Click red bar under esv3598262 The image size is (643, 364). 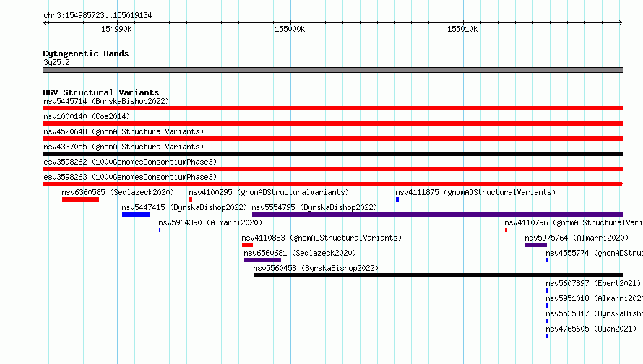pyautogui.click(x=332, y=169)
